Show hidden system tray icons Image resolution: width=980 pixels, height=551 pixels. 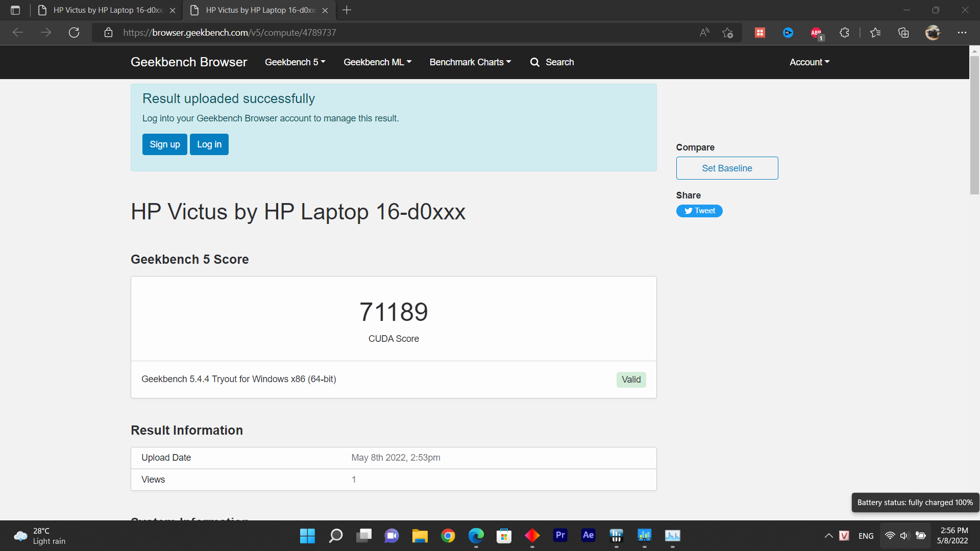pyautogui.click(x=828, y=536)
